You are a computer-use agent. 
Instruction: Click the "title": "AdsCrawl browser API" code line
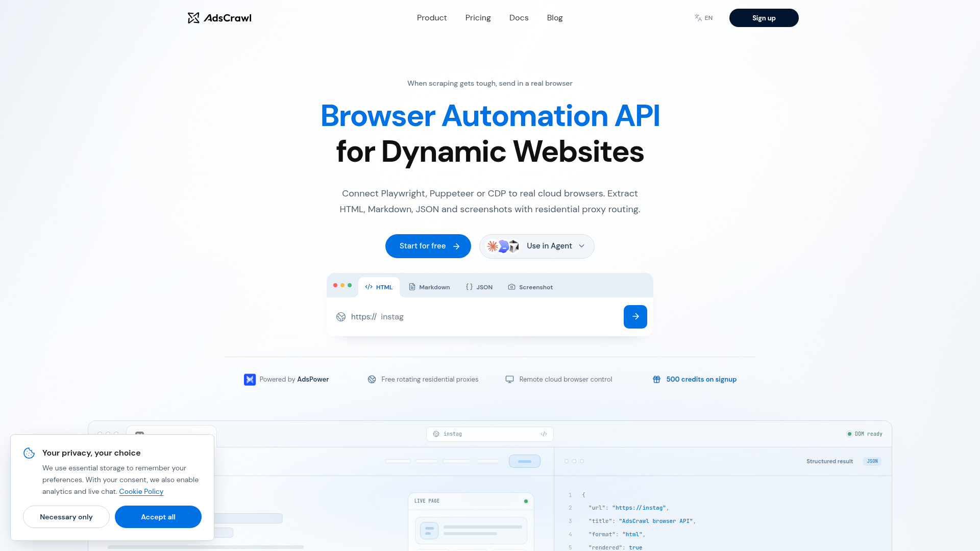pyautogui.click(x=642, y=521)
